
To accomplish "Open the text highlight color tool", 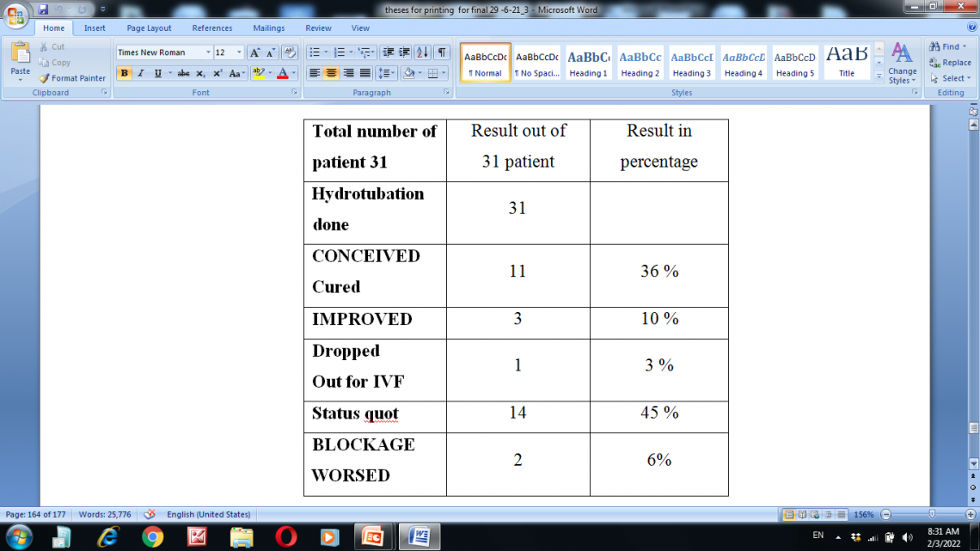I will [257, 73].
